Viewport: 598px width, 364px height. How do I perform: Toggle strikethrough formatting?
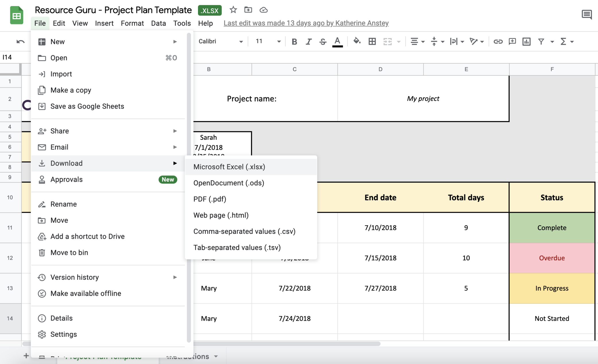323,42
